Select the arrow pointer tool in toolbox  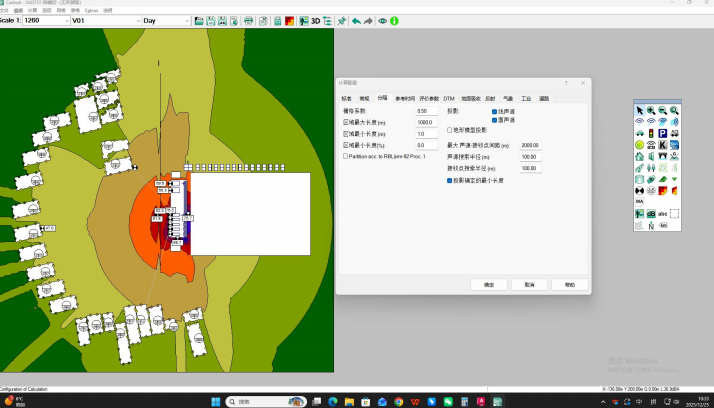coord(639,111)
